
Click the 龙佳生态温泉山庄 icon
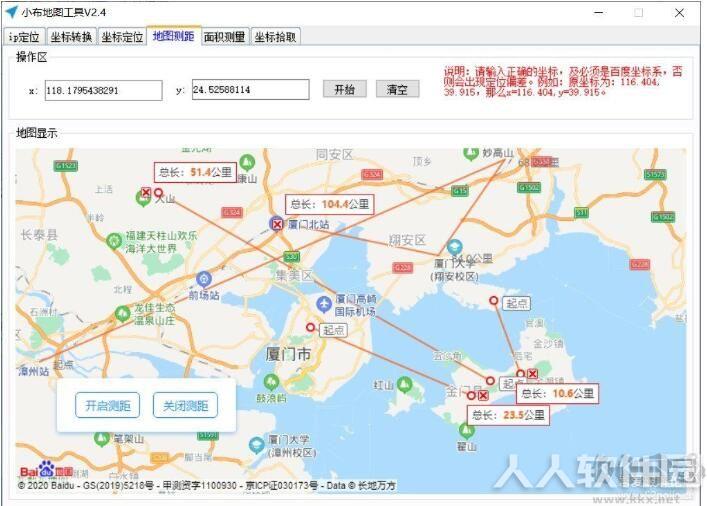[123, 313]
